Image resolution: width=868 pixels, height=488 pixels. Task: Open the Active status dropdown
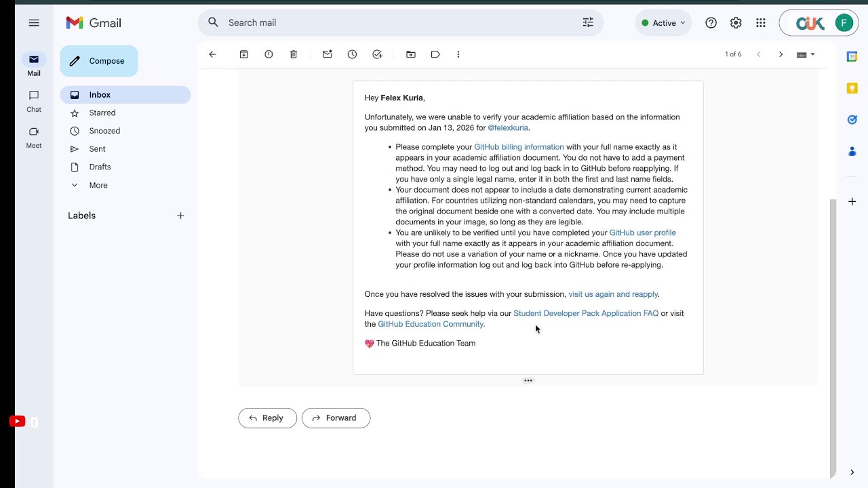pyautogui.click(x=663, y=23)
